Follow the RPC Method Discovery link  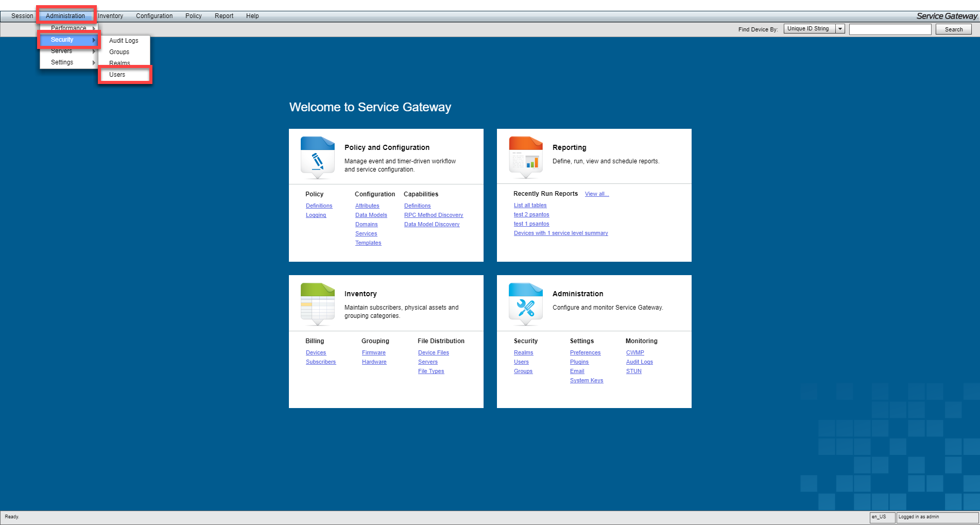(433, 215)
